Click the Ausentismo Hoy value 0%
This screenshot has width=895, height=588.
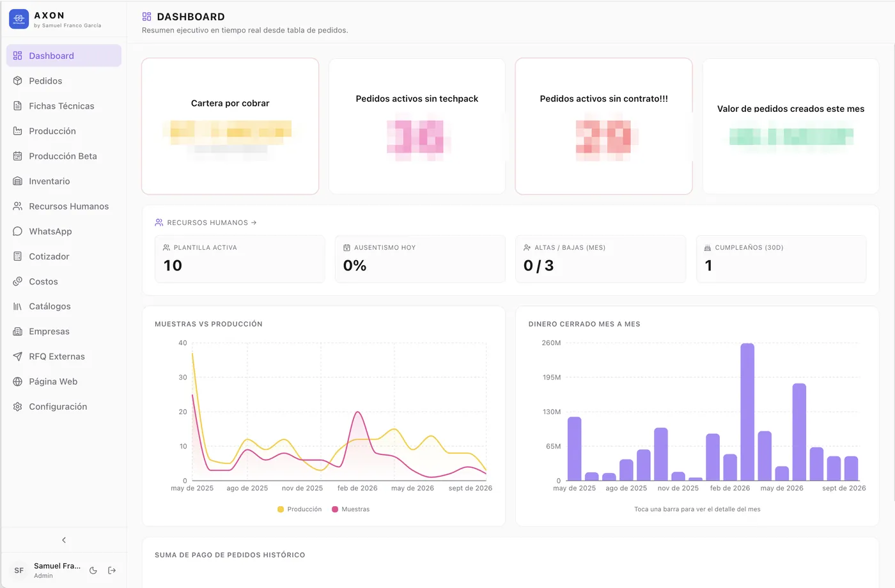[x=355, y=266]
